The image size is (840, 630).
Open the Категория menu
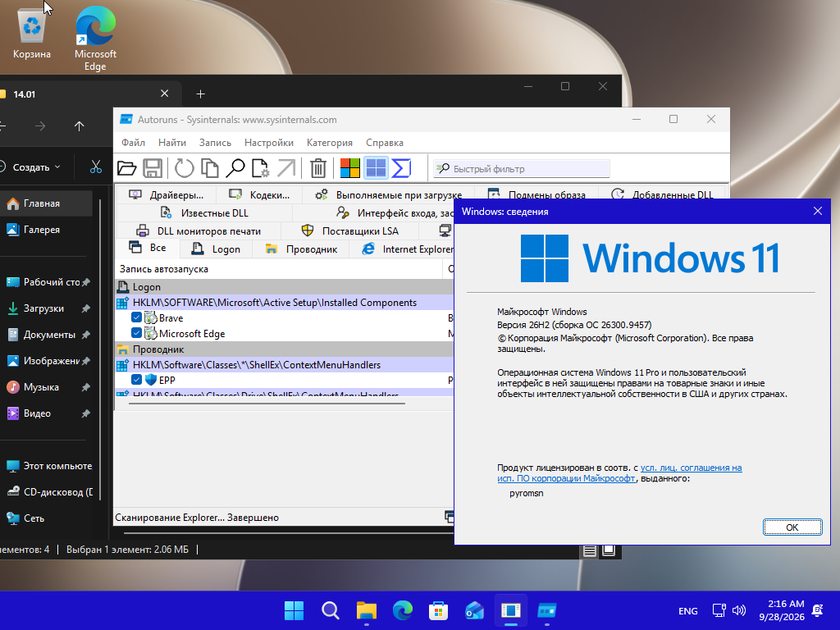(x=330, y=143)
